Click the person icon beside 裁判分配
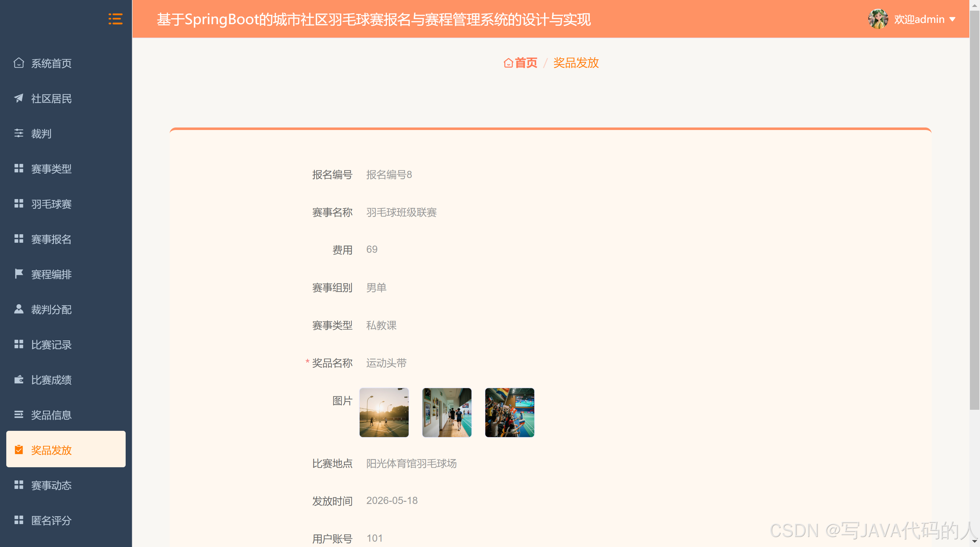This screenshot has height=547, width=980. [x=19, y=309]
